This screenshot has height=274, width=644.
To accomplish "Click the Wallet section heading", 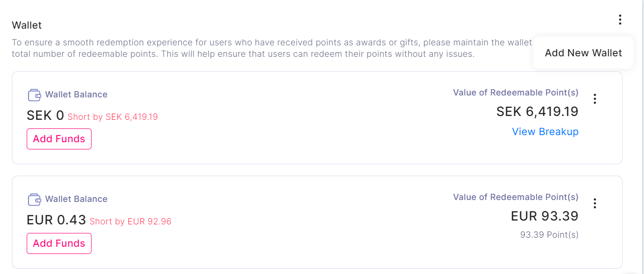I will tap(27, 25).
